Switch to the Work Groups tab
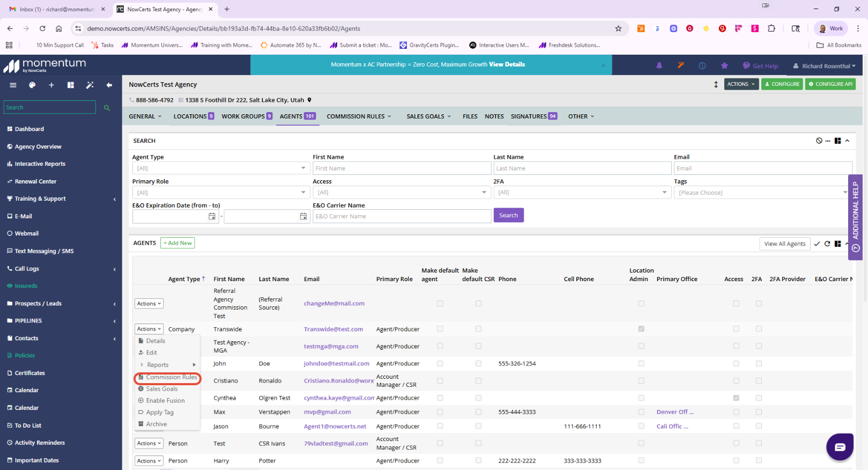Image resolution: width=868 pixels, height=470 pixels. click(247, 116)
